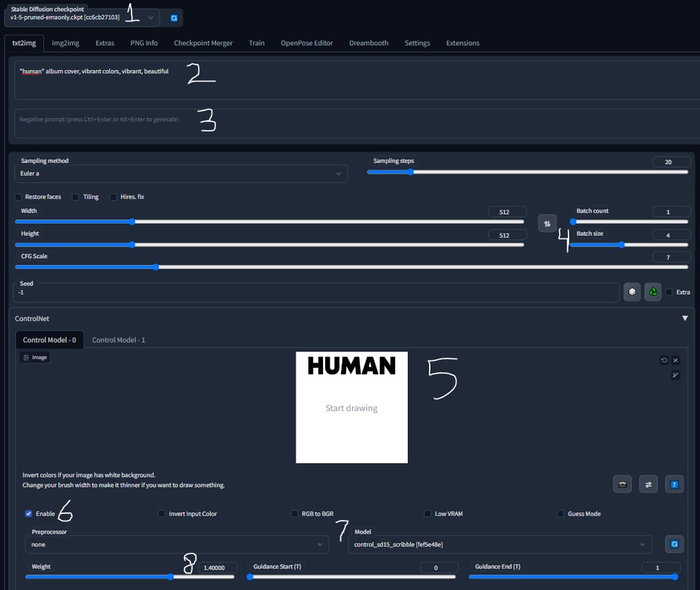Switch to Control Model - 1 tab
700x590 pixels.
click(118, 340)
